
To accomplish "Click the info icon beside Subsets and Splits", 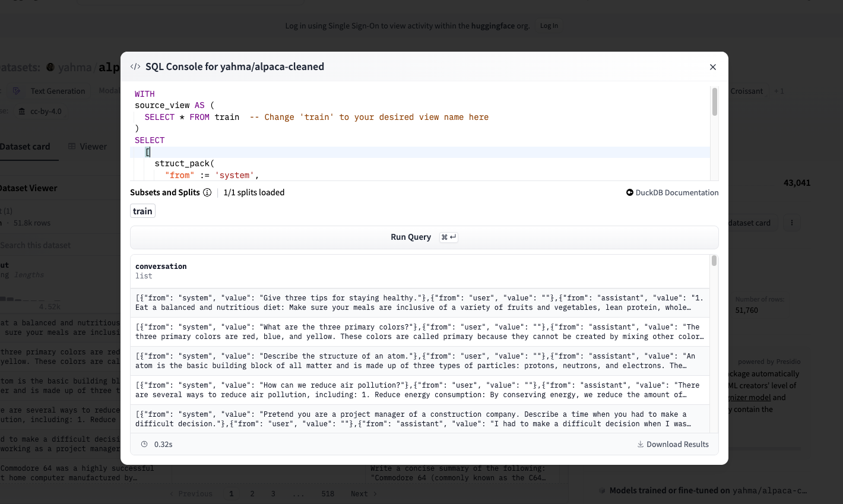I will [207, 192].
